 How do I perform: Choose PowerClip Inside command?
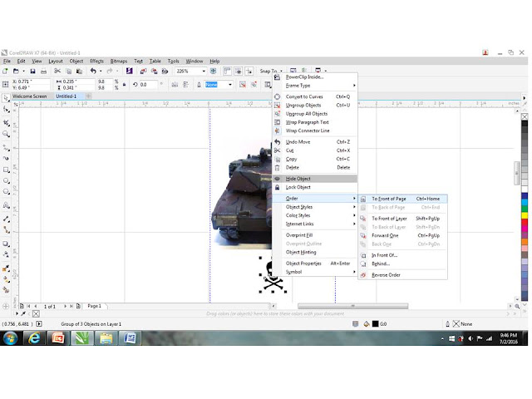point(315,77)
